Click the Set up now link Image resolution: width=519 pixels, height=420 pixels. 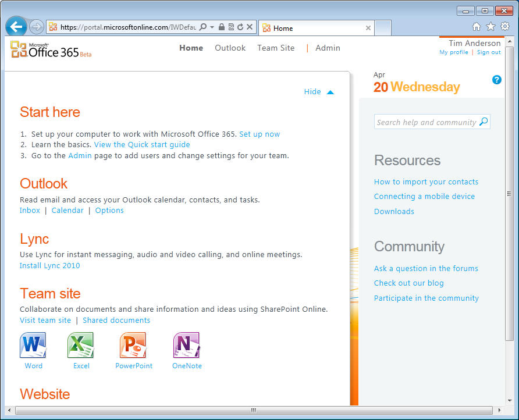[x=259, y=134]
